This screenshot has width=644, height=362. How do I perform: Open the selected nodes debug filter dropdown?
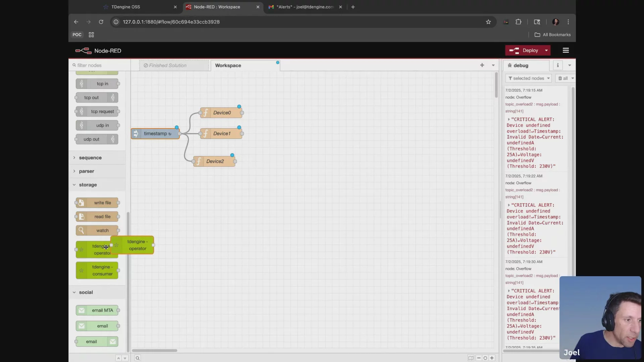(x=529, y=78)
